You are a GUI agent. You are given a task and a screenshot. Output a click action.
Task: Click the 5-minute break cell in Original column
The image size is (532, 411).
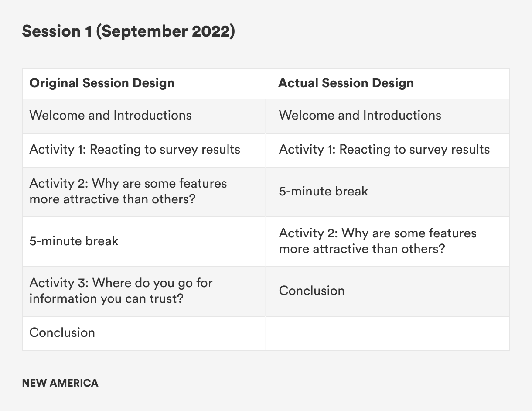click(74, 241)
